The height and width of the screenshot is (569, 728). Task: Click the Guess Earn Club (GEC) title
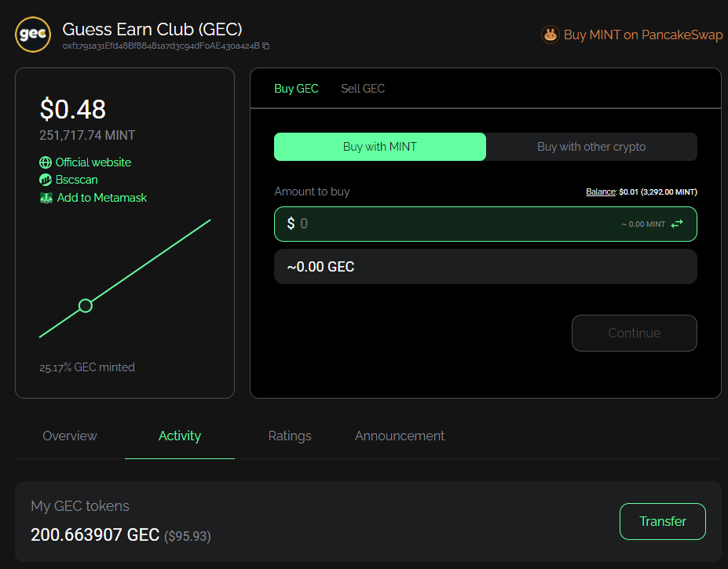[x=152, y=29]
